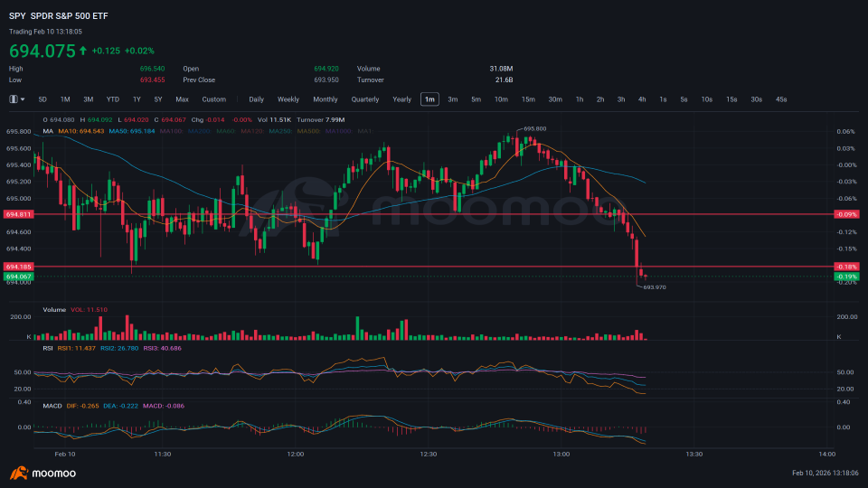The width and height of the screenshot is (868, 488).
Task: Click the 693.455 low value
Action: point(152,80)
